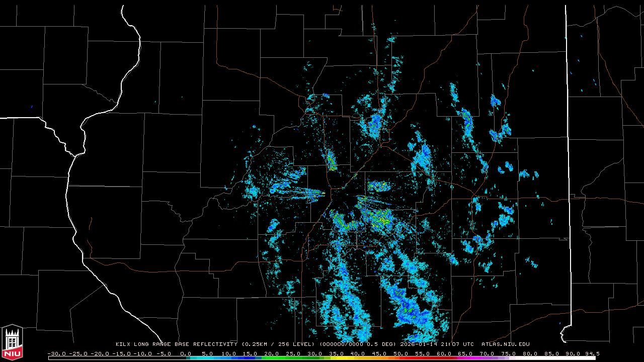The image size is (644, 362).
Task: Click the ATLAS.NIU.EDU text link
Action: 505,344
